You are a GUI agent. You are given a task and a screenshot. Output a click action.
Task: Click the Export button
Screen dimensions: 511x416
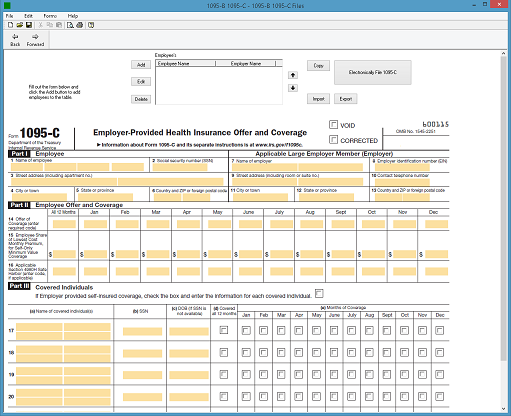pos(346,99)
